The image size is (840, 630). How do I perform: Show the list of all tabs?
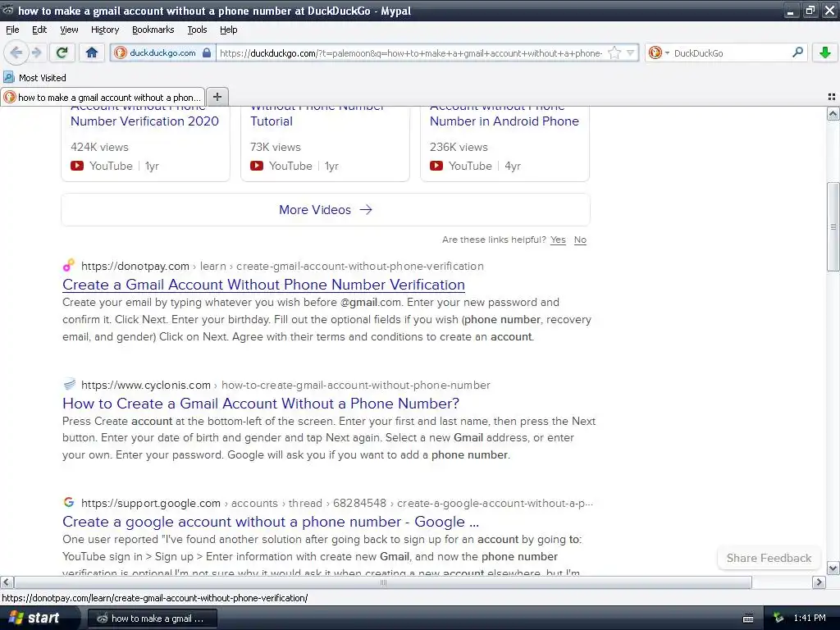[832, 97]
